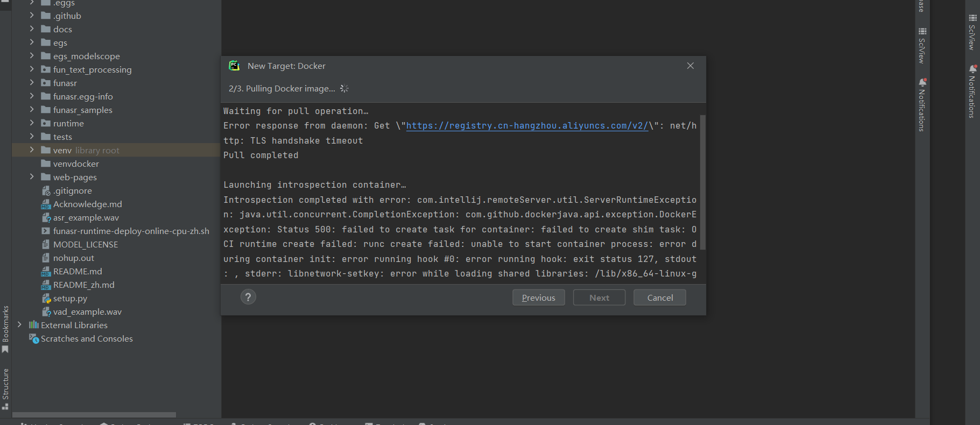This screenshot has height=425, width=980.
Task: Click the help question mark button
Action: (248, 297)
